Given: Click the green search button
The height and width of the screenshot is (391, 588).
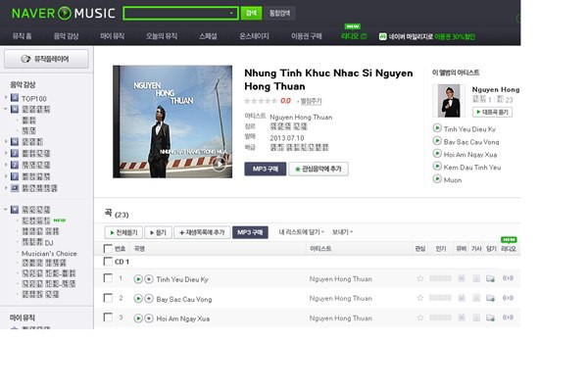Looking at the screenshot, I should click(x=251, y=13).
